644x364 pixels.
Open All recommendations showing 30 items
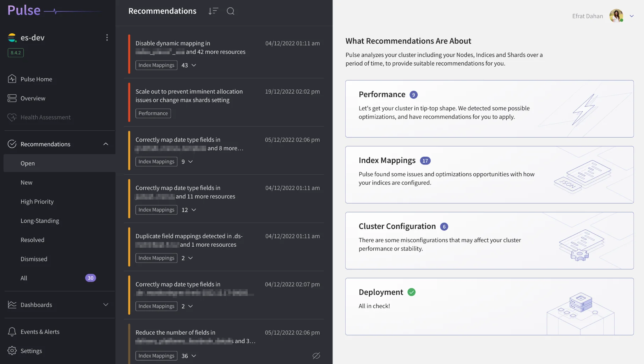click(x=23, y=278)
